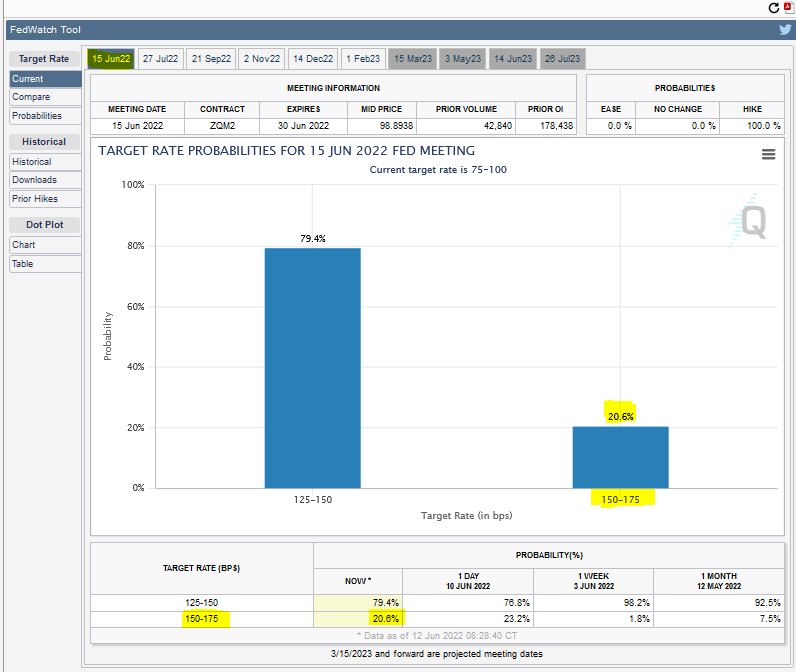
Task: Click 20.6% in the NOW column
Action: click(358, 619)
